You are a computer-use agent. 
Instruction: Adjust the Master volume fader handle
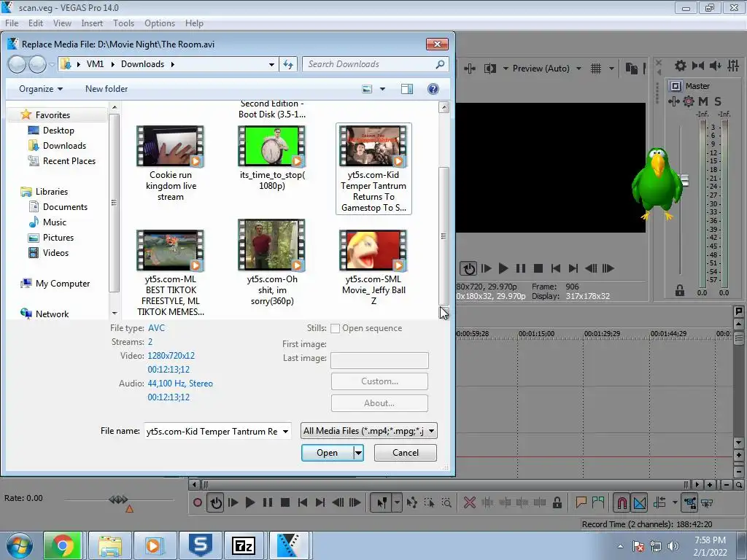(x=684, y=180)
